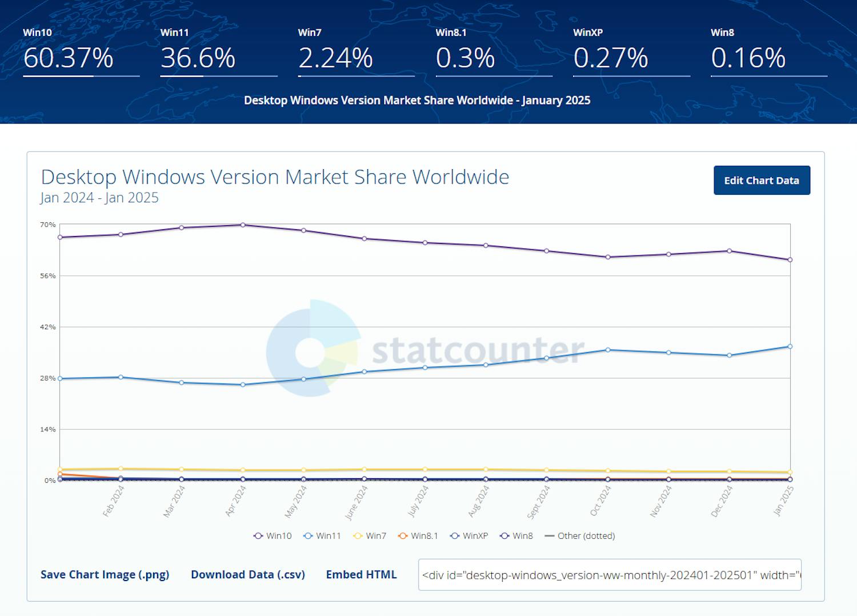Toggle the Win10 series in the legend

[x=273, y=536]
